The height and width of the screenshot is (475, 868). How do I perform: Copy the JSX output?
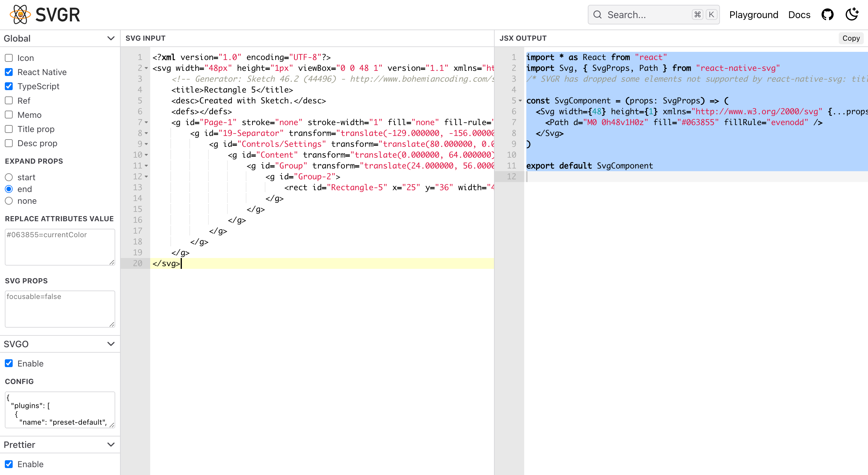(x=851, y=38)
